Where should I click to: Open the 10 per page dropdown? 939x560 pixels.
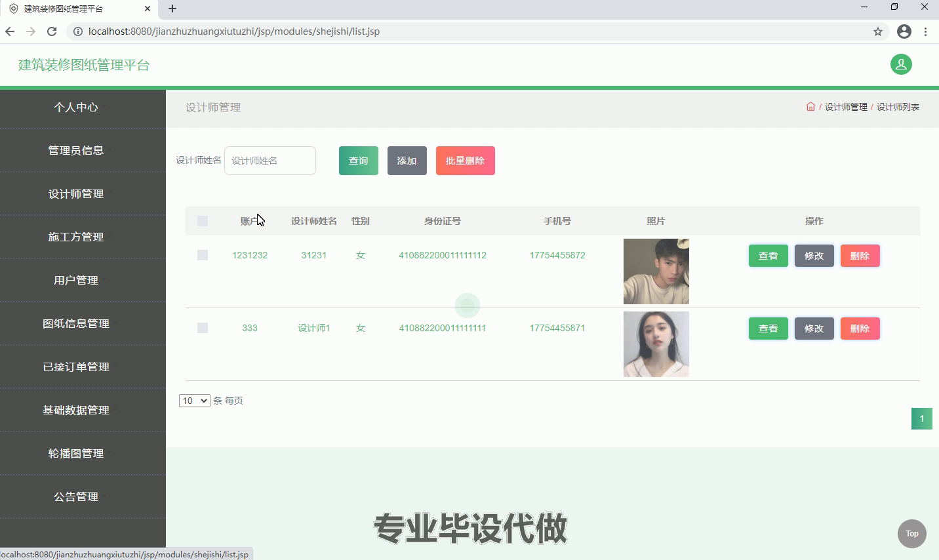194,401
